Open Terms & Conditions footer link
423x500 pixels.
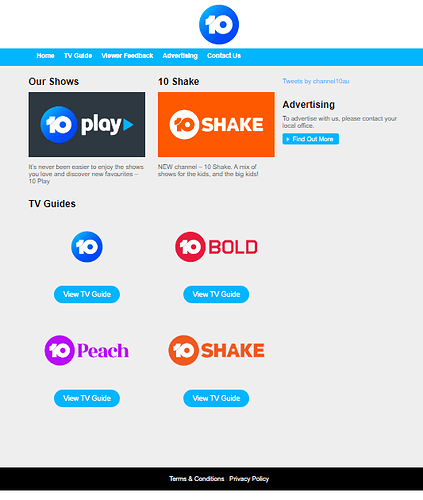tap(197, 479)
